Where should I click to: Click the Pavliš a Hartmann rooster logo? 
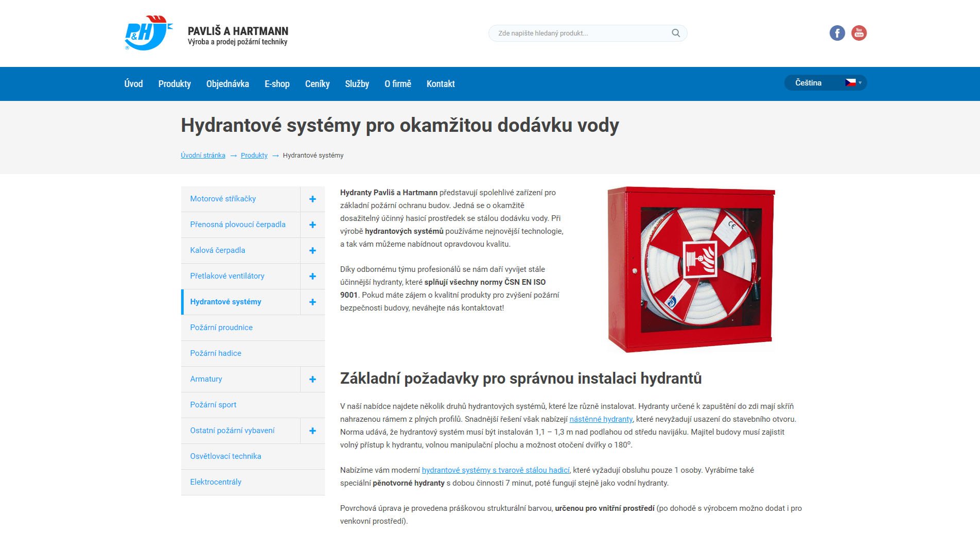click(x=148, y=33)
